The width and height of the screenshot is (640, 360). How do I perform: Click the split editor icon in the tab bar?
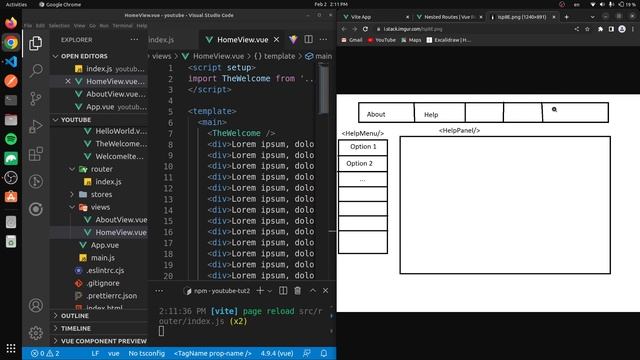[309, 39]
